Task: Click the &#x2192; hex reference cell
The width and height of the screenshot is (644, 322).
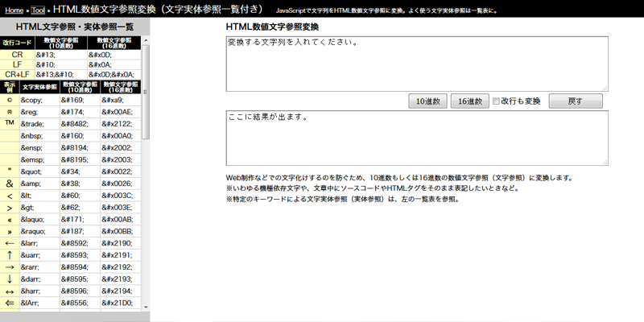Action: tap(120, 267)
